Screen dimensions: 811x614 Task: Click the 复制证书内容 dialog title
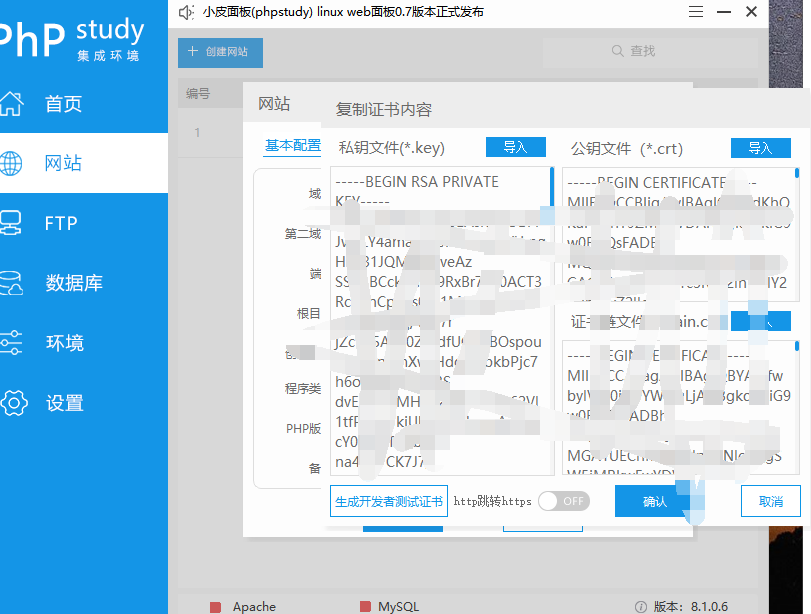coord(384,110)
